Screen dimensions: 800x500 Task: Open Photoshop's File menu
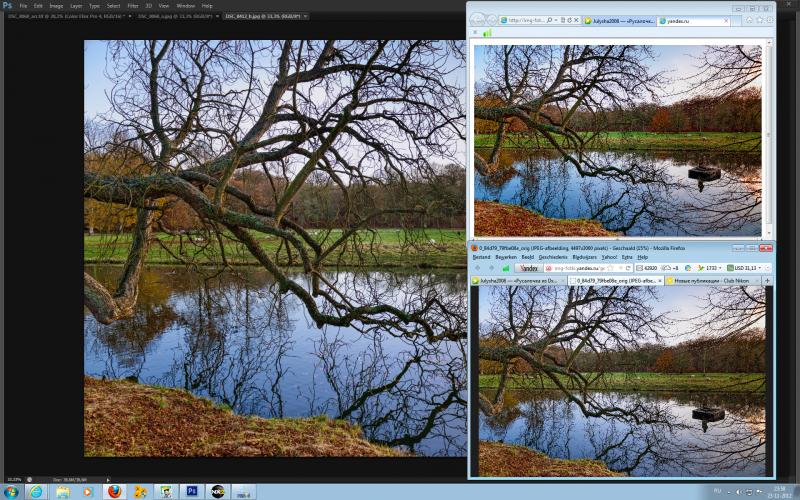23,6
